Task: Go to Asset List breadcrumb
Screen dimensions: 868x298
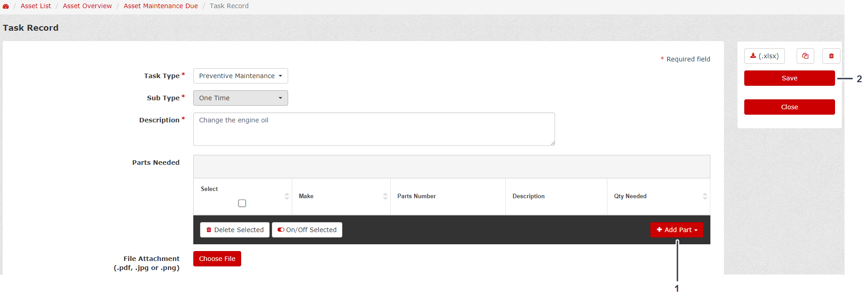Action: pyautogui.click(x=36, y=6)
